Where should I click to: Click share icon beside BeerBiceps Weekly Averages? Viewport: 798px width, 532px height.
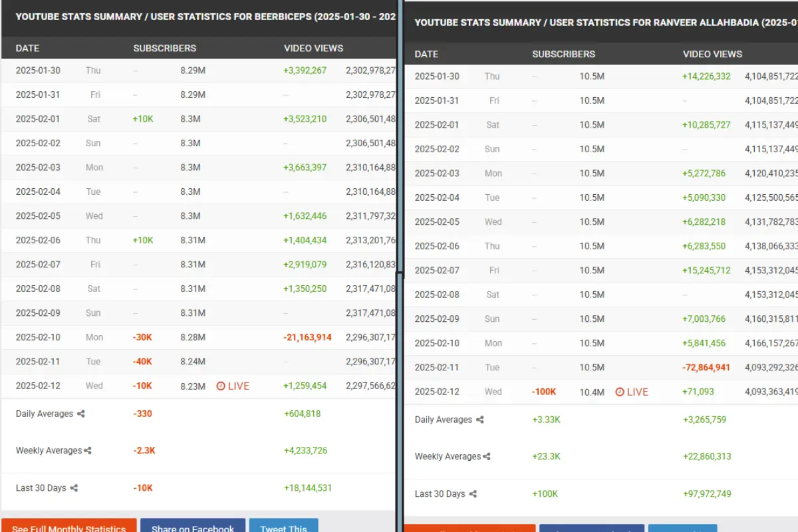click(x=87, y=450)
